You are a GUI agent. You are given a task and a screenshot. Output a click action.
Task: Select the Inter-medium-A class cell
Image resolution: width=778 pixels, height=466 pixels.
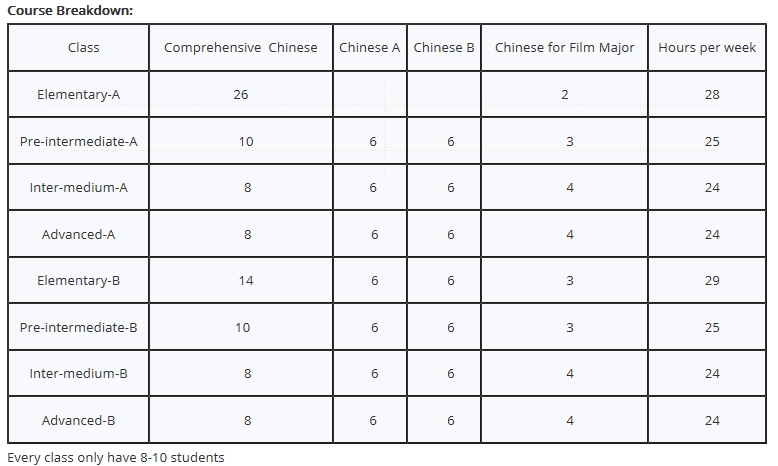coord(78,188)
